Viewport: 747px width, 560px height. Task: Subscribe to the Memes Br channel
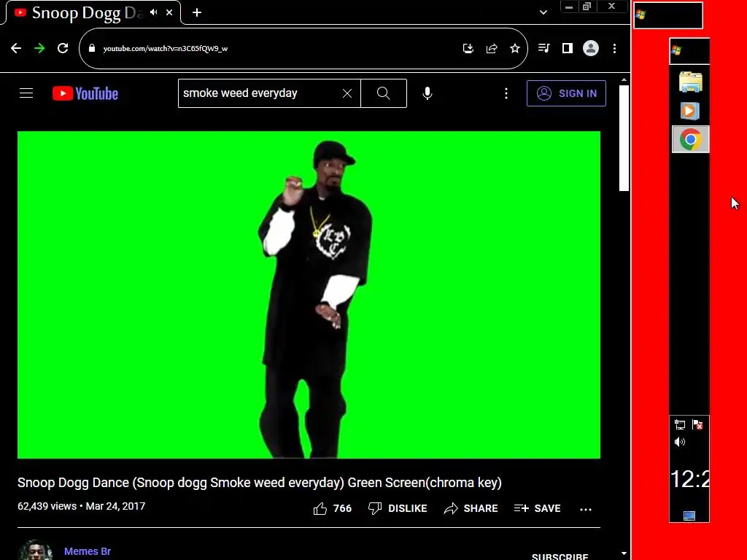[x=560, y=556]
